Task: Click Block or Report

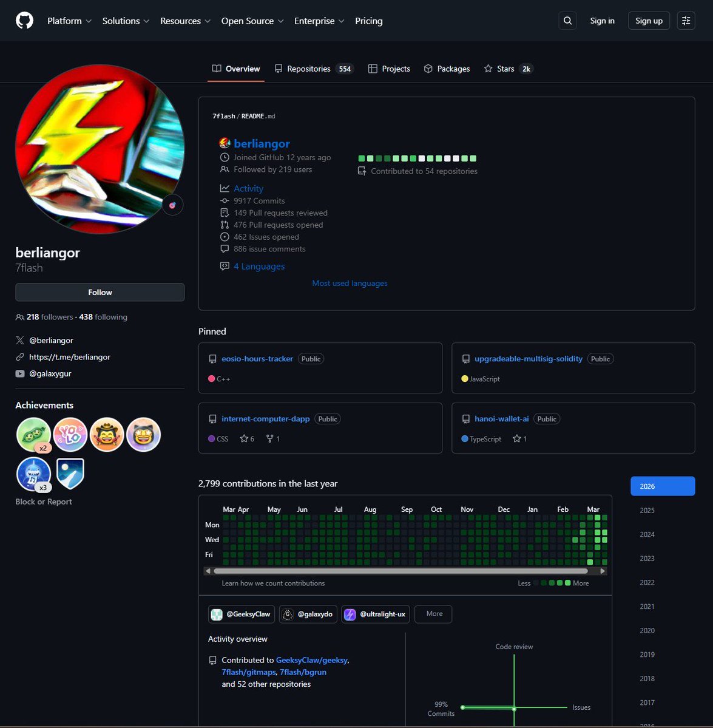Action: [x=44, y=502]
